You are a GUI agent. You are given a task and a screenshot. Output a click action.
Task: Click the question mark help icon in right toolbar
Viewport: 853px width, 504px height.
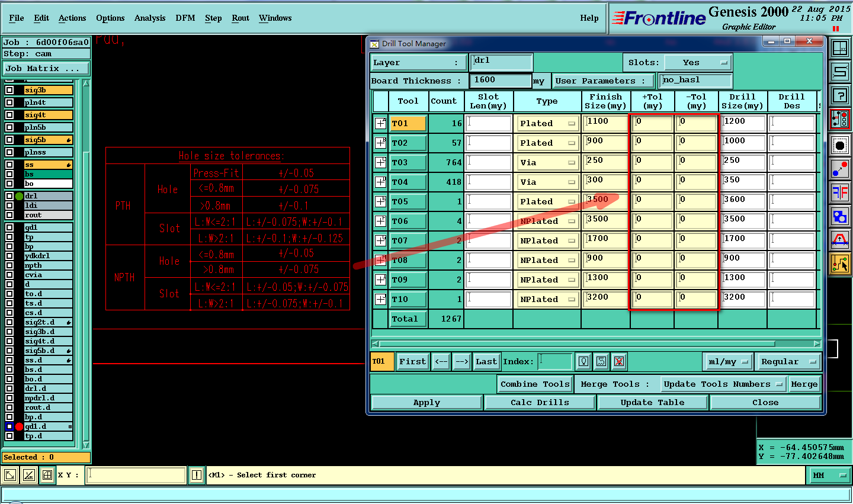(x=840, y=95)
